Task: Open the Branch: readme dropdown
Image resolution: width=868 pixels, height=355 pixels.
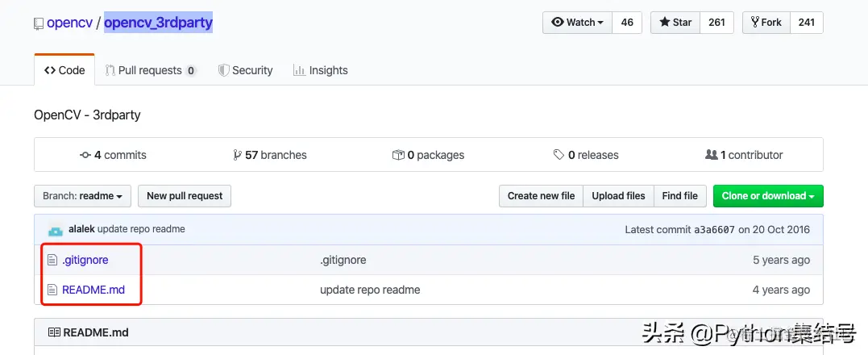Action: click(x=82, y=196)
